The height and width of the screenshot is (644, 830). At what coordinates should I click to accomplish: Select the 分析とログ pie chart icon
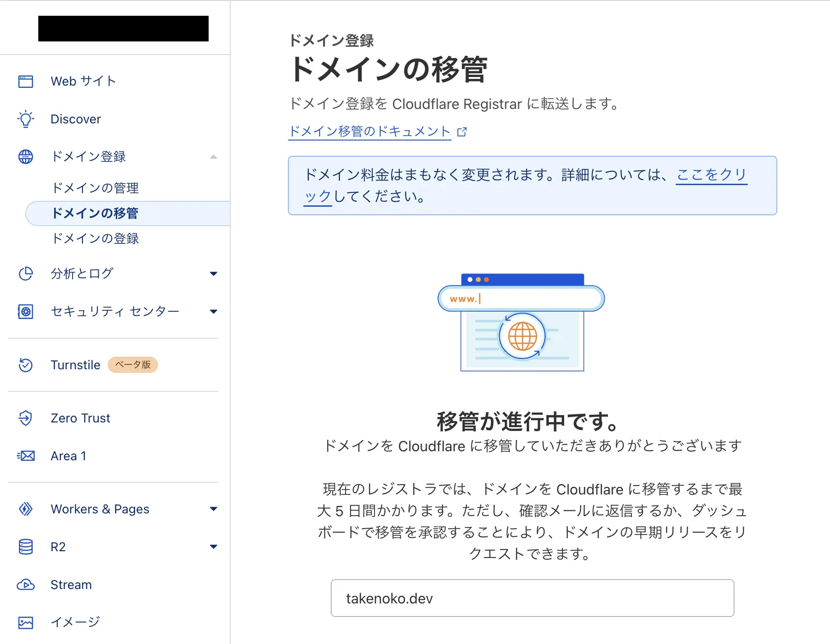[26, 273]
